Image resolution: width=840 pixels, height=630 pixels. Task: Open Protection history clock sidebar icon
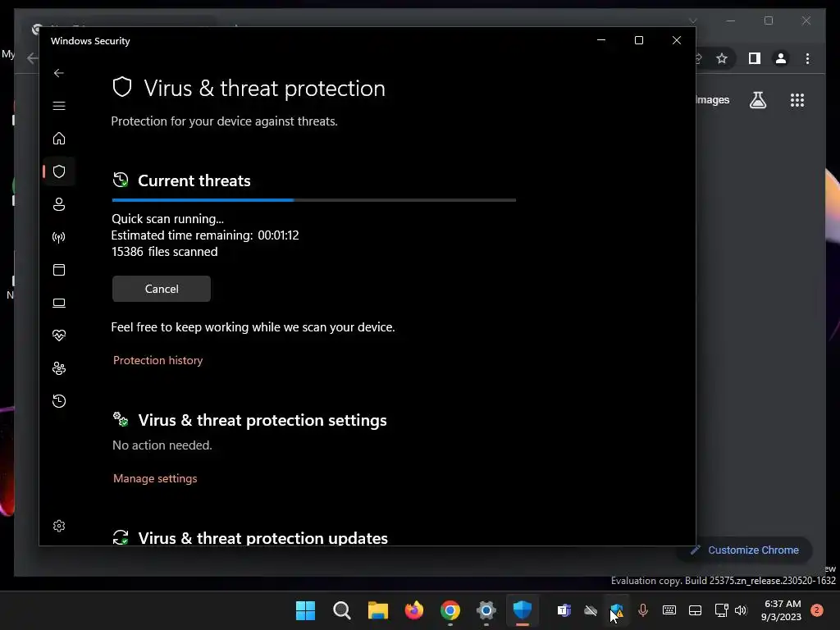coord(59,400)
